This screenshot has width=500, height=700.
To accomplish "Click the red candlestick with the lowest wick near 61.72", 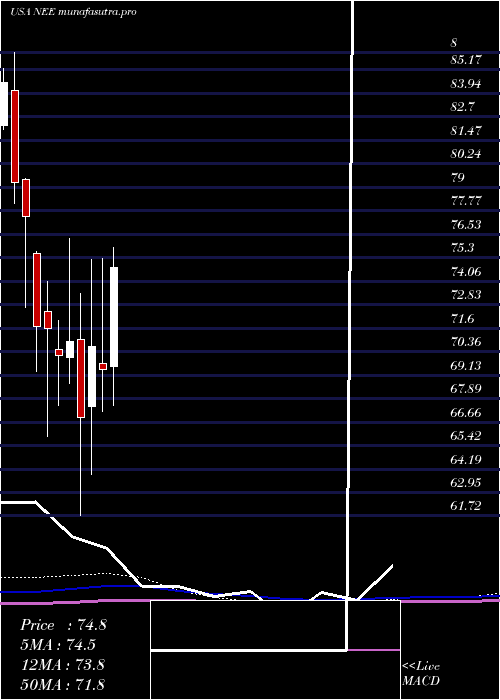I will pos(80,378).
